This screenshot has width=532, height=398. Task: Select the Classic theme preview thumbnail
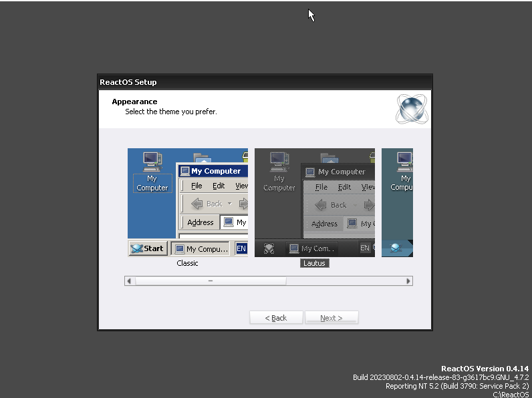coord(188,202)
